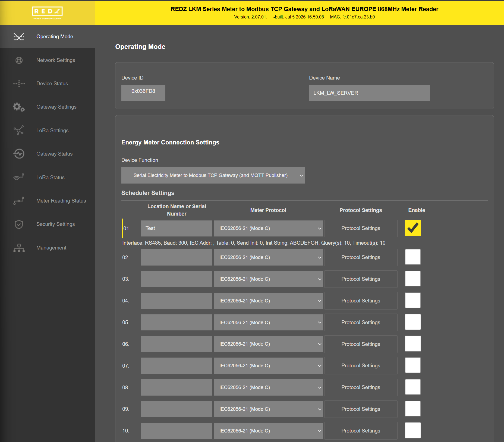This screenshot has width=504, height=442.
Task: Click the Gateway Status pulse icon
Action: 19,154
